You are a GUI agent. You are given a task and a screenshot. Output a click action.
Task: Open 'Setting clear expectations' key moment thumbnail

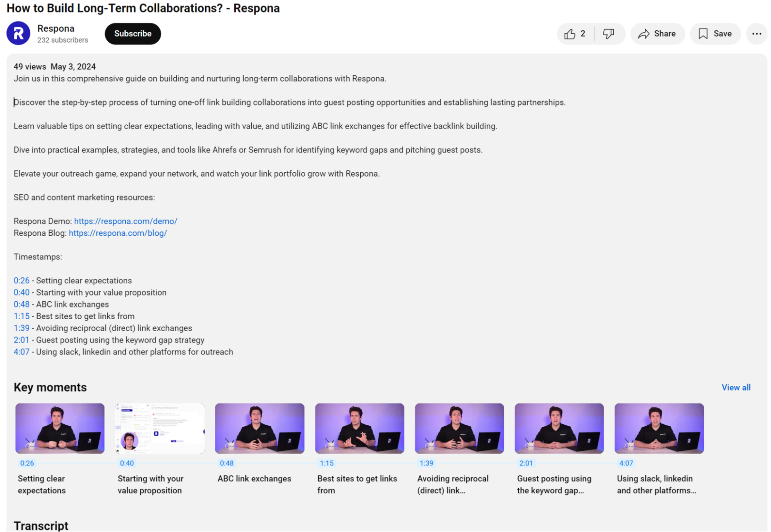tap(60, 428)
